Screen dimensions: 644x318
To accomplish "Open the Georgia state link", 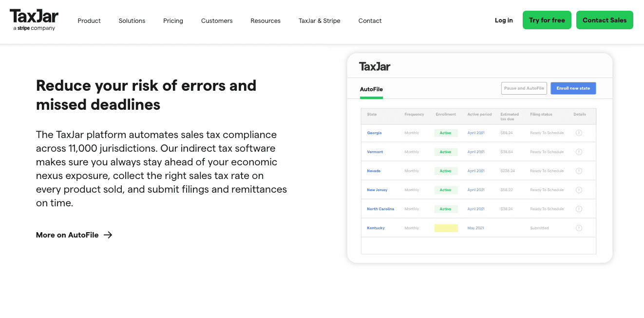I will point(374,133).
